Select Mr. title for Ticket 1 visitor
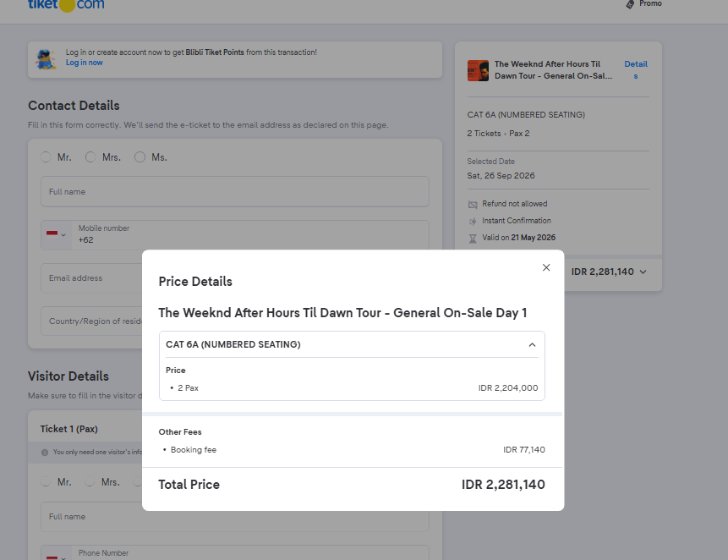 point(46,481)
